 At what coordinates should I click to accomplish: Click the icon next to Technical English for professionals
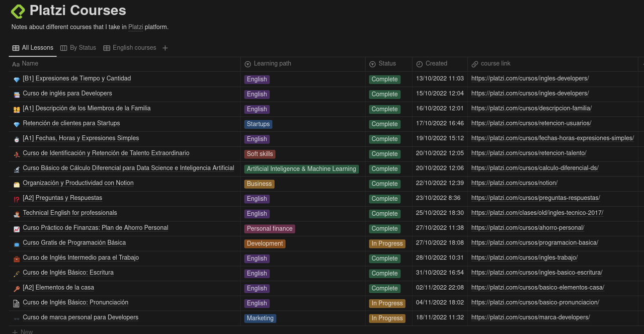click(17, 214)
